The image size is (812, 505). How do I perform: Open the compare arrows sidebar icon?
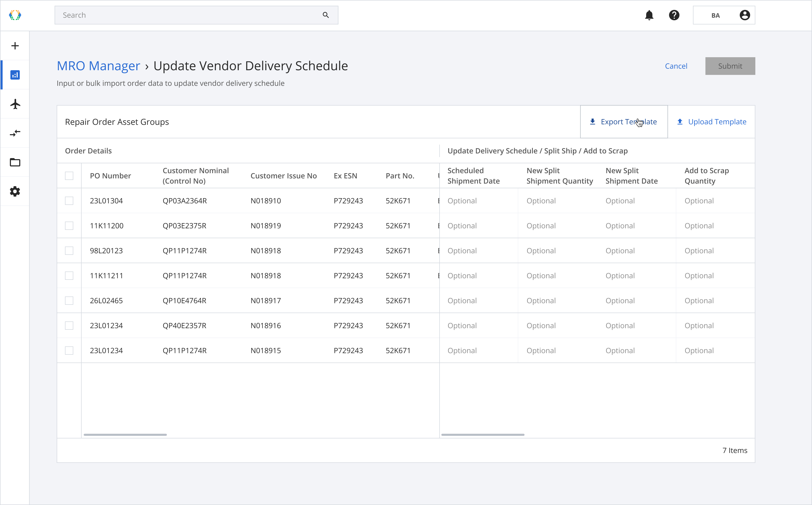point(15,133)
